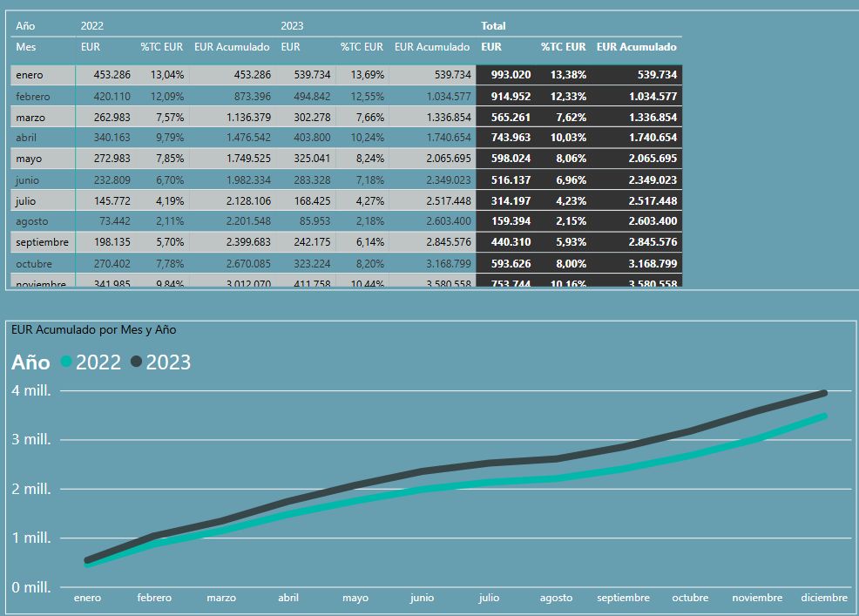
Task: Click the Total column header
Action: [492, 25]
